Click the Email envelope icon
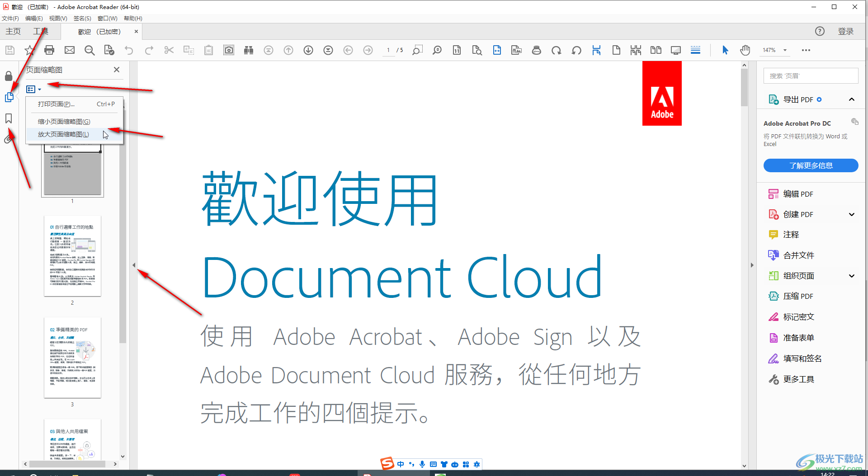 [x=70, y=50]
